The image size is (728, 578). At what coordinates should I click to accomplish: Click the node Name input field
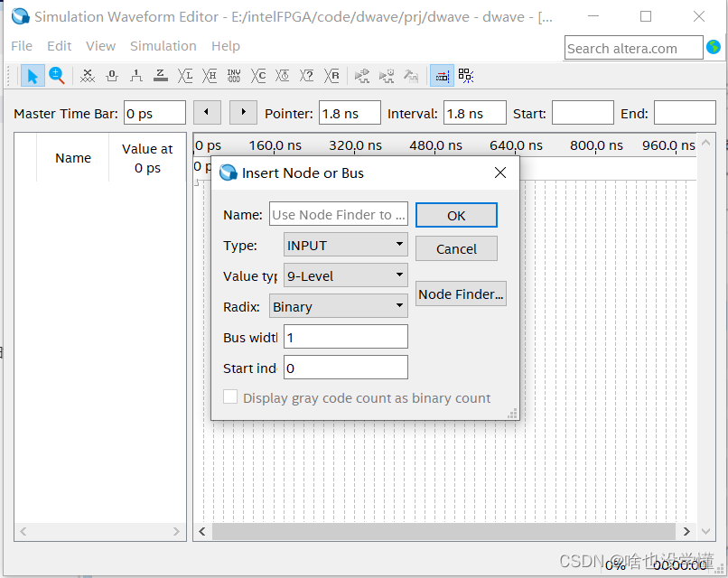click(x=339, y=214)
